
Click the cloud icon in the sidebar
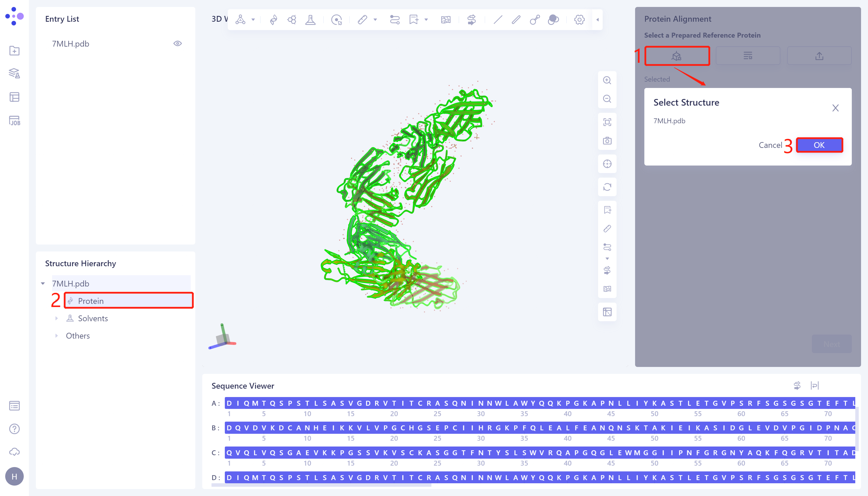(14, 452)
